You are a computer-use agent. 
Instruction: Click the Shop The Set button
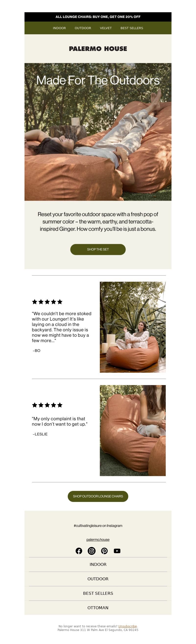click(98, 249)
